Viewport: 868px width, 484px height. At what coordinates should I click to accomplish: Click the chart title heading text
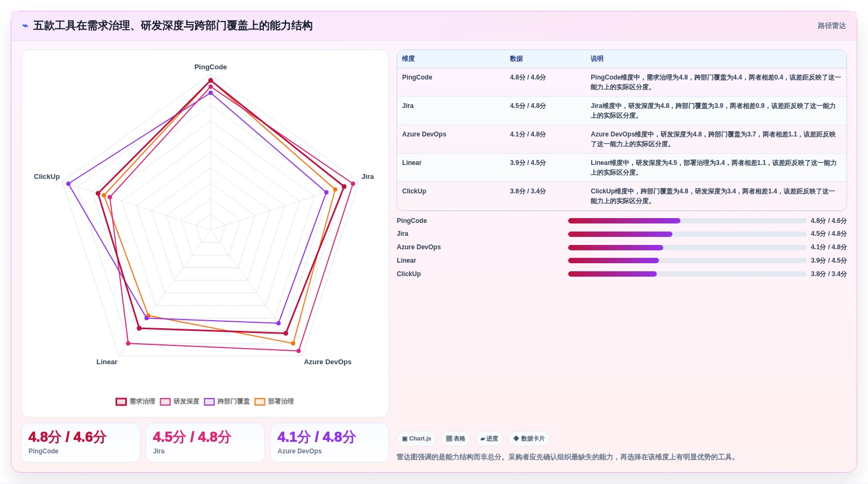[x=173, y=26]
